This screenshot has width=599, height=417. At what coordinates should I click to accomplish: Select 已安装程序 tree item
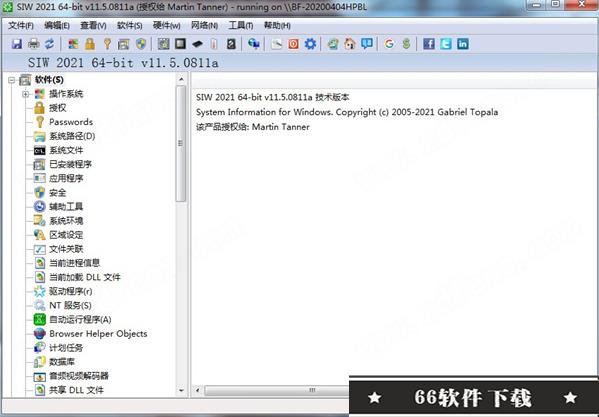(x=70, y=165)
